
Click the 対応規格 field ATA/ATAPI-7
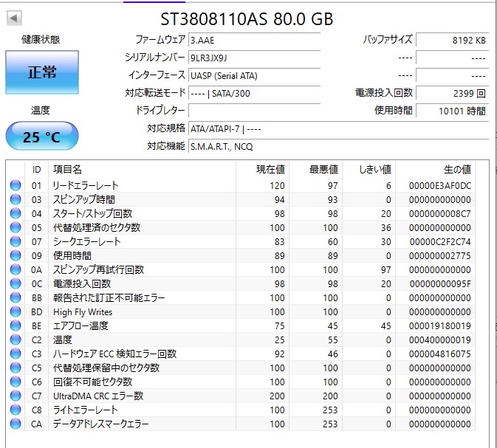[x=338, y=129]
